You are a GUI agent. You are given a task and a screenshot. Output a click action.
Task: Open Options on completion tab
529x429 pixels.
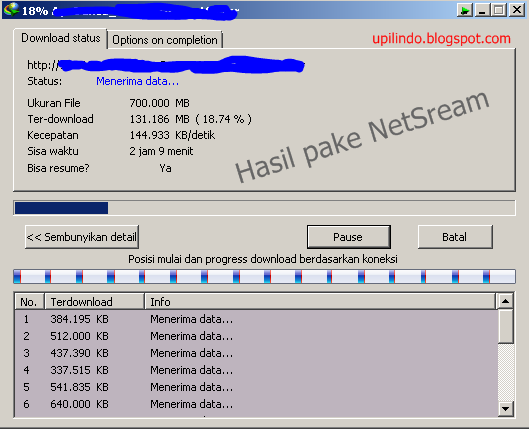(x=165, y=40)
